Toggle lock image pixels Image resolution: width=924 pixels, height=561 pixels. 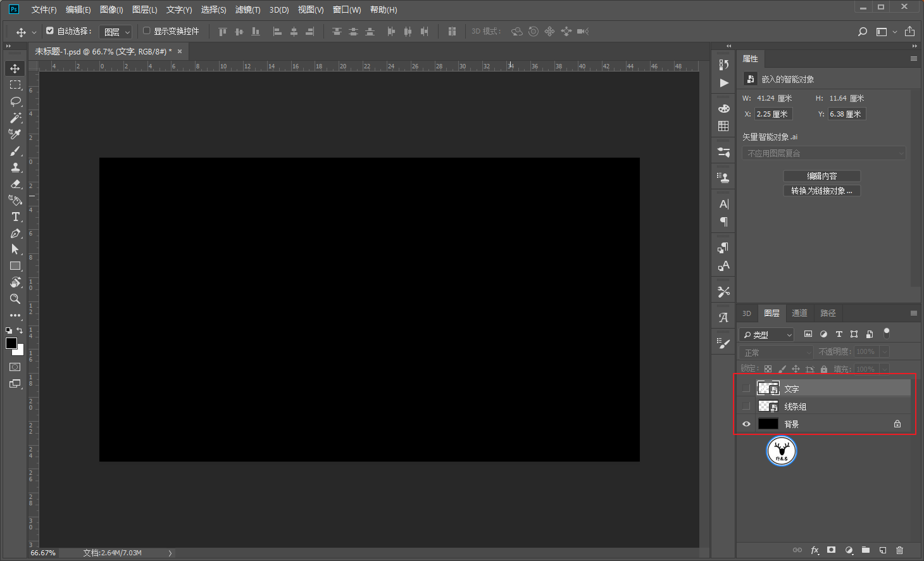[x=782, y=369]
